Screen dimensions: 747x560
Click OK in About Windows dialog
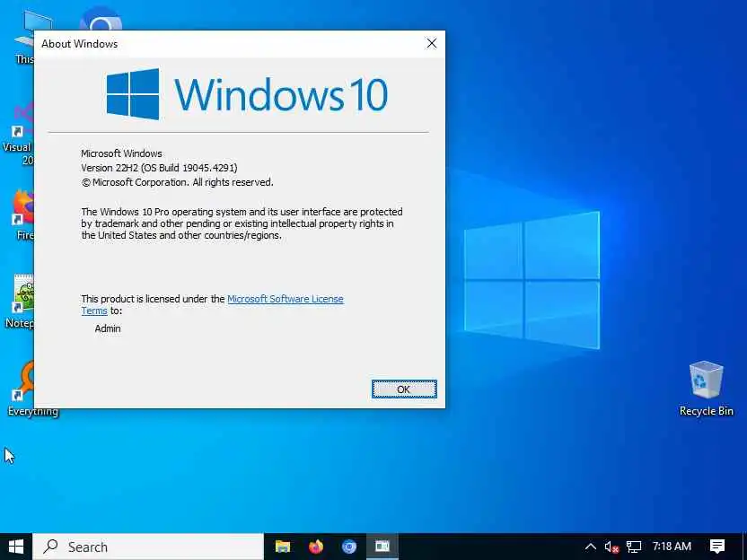tap(404, 389)
